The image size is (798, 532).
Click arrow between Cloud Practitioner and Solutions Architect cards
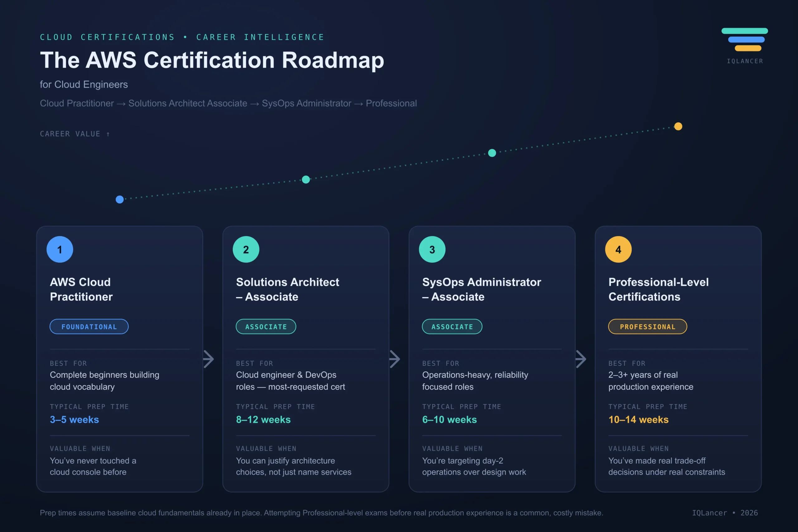coord(208,359)
